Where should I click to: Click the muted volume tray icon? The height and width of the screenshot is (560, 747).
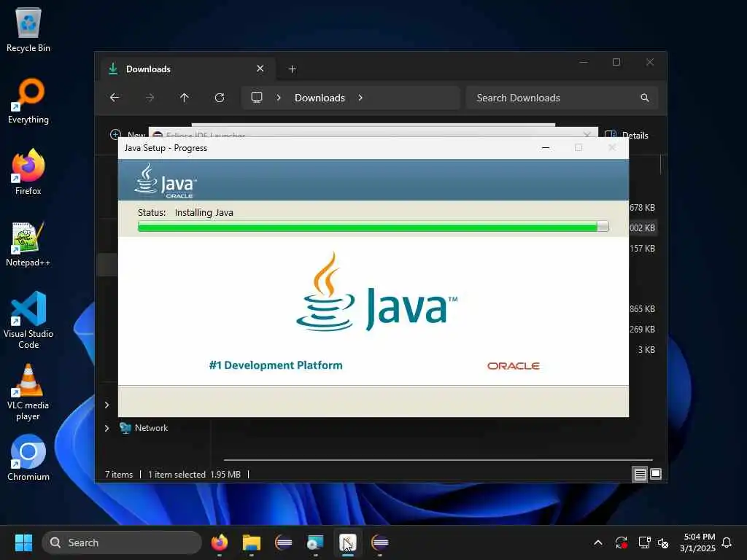coord(663,542)
